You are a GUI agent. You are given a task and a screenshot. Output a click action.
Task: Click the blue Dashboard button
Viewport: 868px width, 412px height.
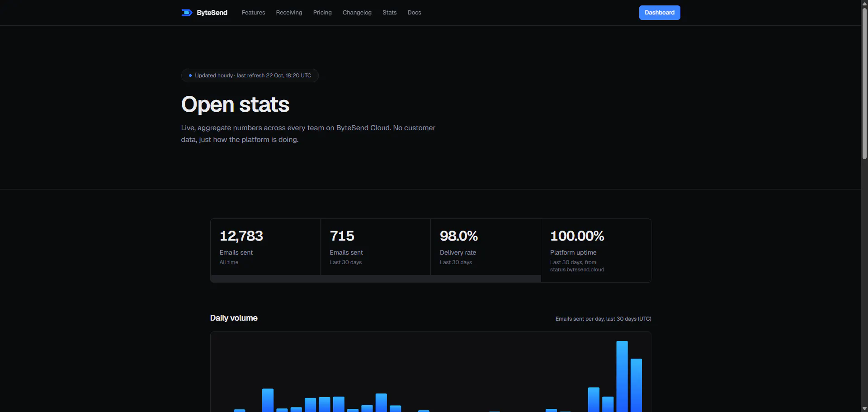point(660,13)
